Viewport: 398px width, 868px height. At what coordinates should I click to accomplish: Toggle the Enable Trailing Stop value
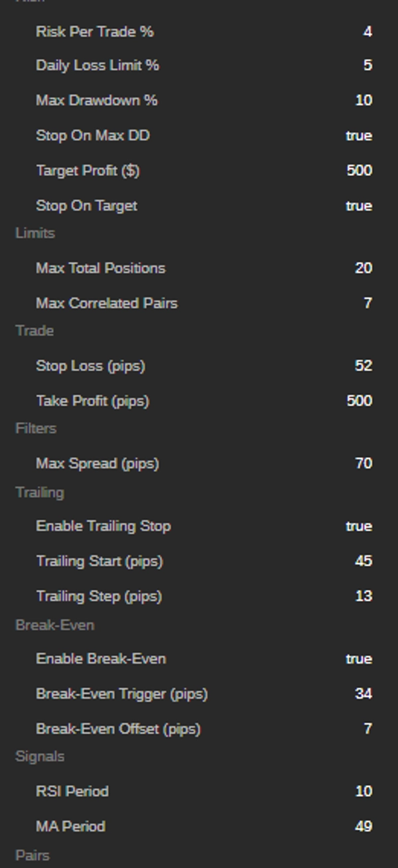tap(358, 526)
